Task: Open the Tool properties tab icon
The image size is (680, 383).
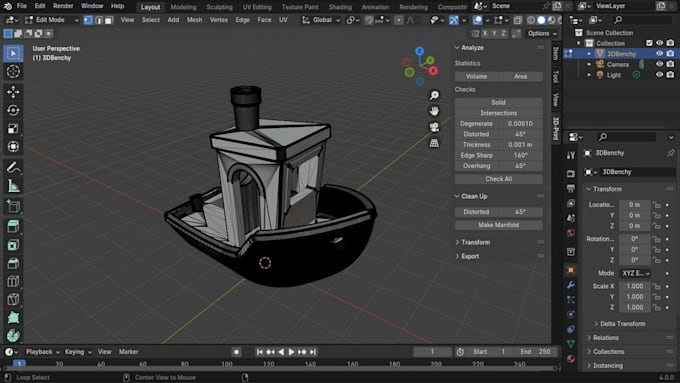Action: (x=571, y=155)
